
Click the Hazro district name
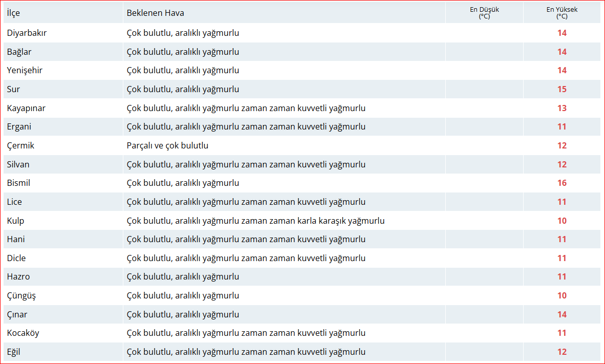18,276
